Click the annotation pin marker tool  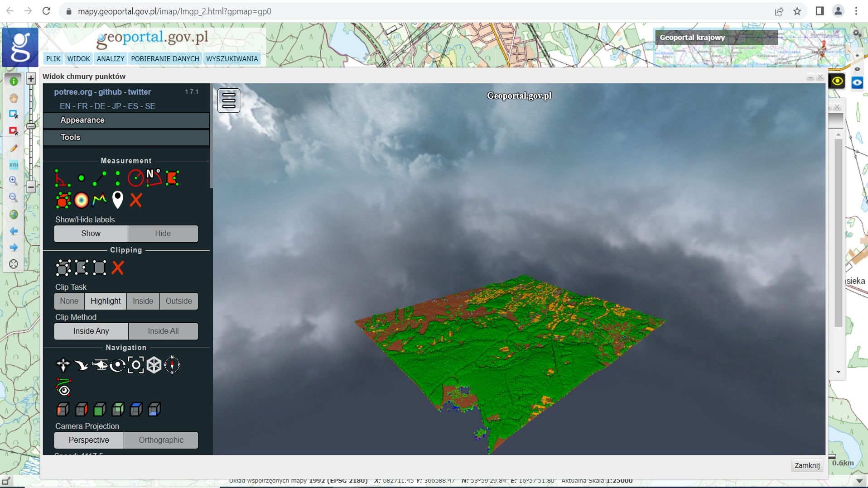click(x=117, y=200)
